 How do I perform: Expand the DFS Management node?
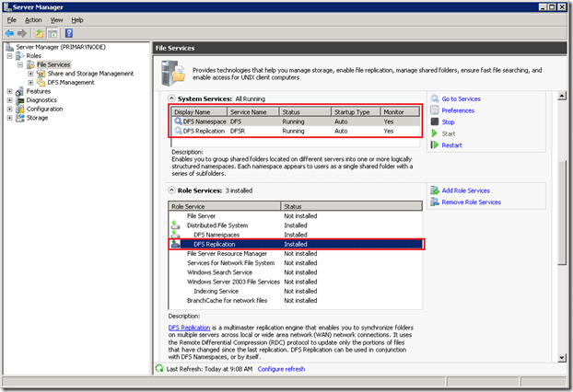[30, 83]
